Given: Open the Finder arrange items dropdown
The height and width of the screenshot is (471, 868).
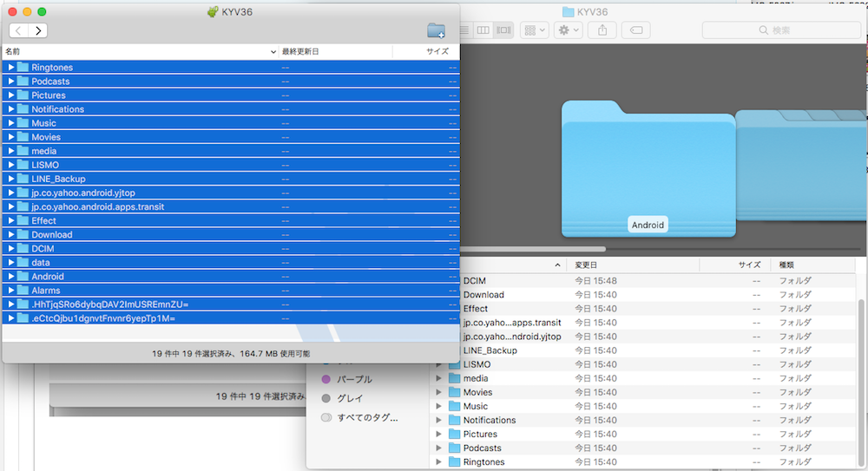Looking at the screenshot, I should pos(534,30).
